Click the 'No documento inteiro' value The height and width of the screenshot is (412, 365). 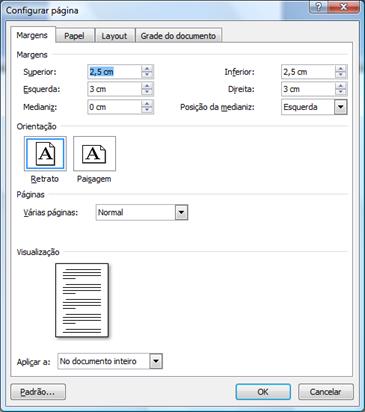[x=98, y=361]
